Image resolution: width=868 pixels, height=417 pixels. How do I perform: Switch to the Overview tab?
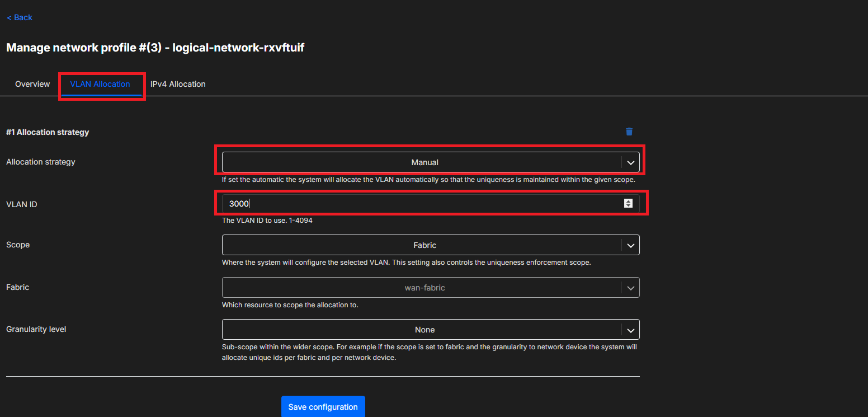(x=32, y=84)
